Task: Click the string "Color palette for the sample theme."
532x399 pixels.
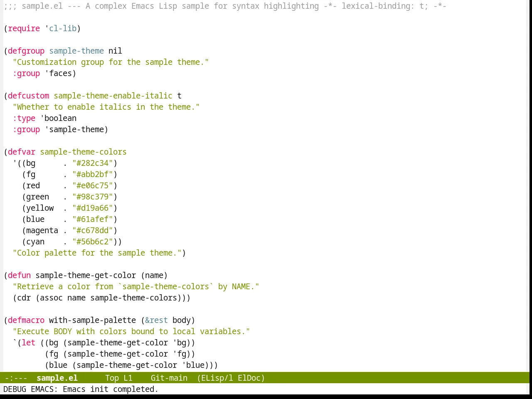Action: pyautogui.click(x=97, y=253)
